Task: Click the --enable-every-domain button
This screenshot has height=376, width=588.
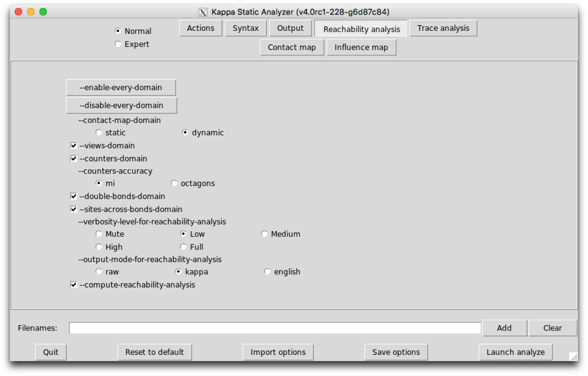Action: coord(121,87)
